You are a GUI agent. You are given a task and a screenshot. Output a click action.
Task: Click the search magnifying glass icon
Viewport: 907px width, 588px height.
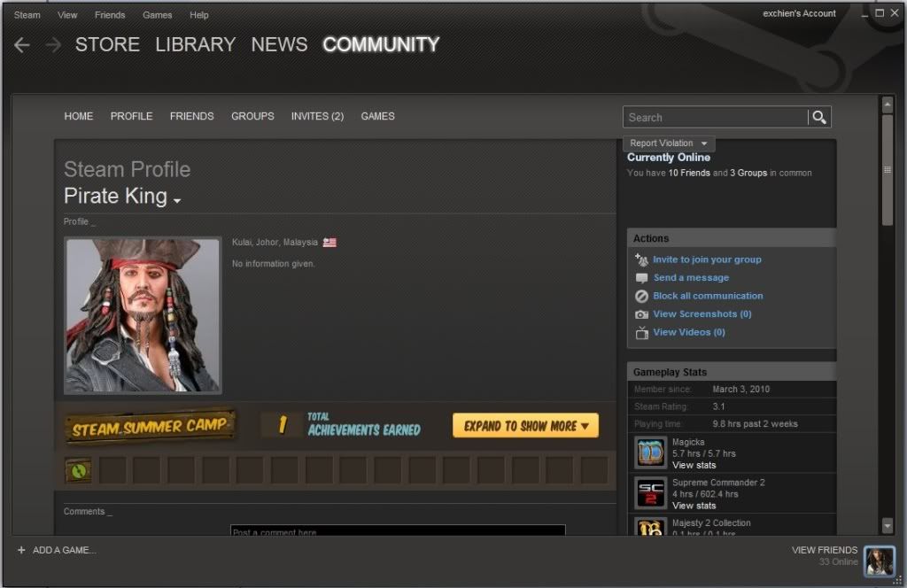pyautogui.click(x=819, y=117)
